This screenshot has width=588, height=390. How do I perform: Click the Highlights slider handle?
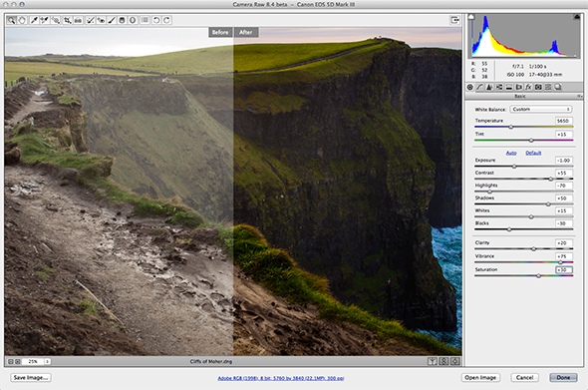pos(489,192)
